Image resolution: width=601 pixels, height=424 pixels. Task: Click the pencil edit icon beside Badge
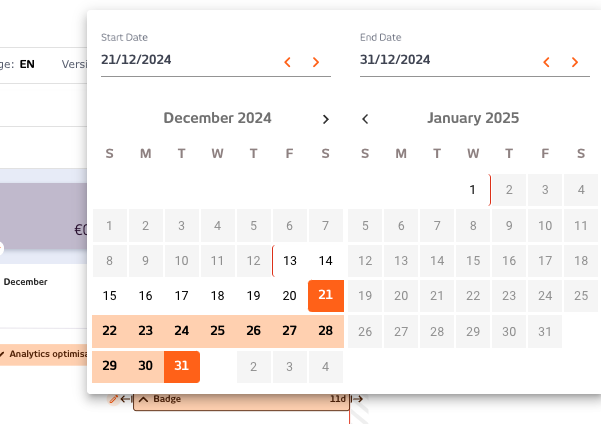coord(113,399)
